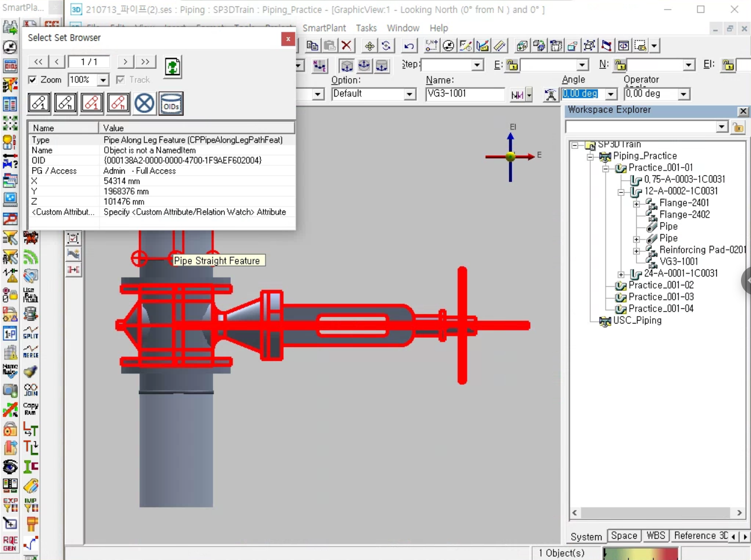Switch to the Space tab
Viewport: 751px width, 560px height.
tap(624, 535)
